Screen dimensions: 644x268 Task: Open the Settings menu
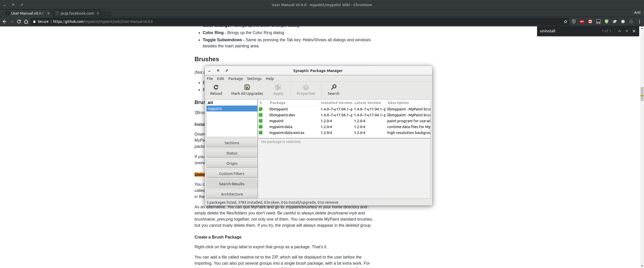[x=254, y=79]
